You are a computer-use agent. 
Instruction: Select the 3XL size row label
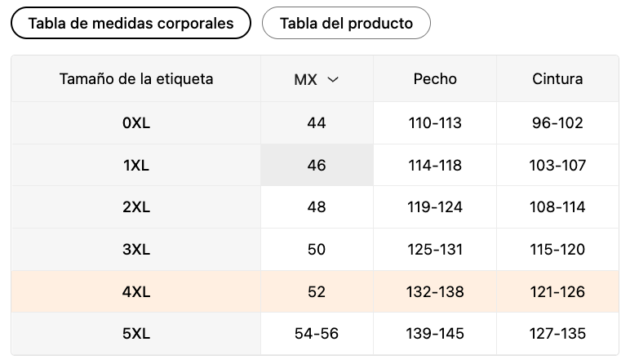click(136, 250)
